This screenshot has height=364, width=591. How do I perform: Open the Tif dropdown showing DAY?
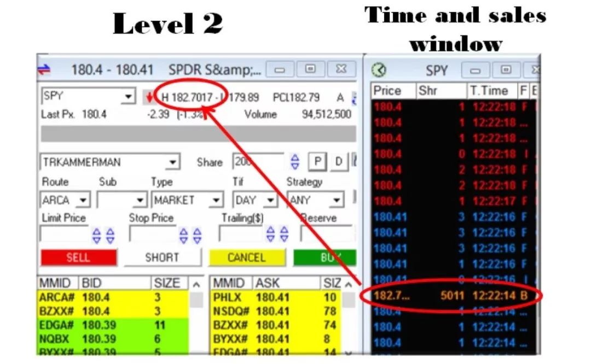pos(270,200)
